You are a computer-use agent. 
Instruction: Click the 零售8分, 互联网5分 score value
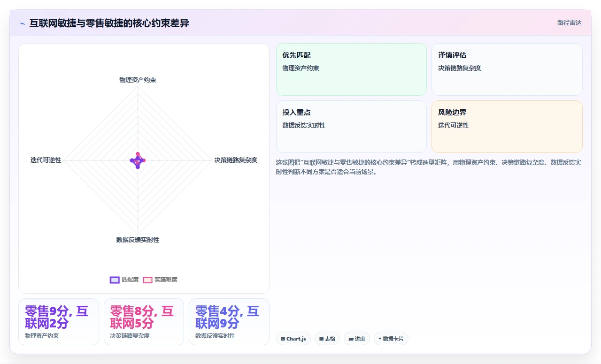coord(142,317)
